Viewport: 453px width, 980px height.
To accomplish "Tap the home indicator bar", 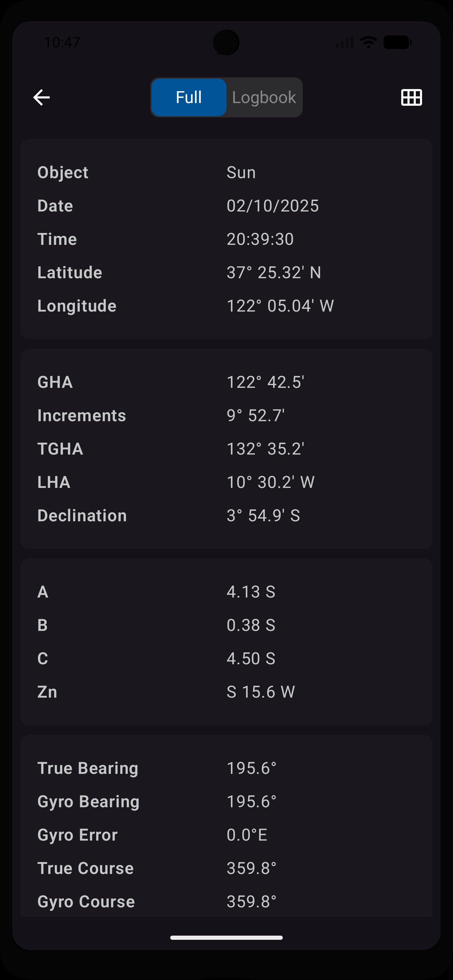I will pos(226,938).
